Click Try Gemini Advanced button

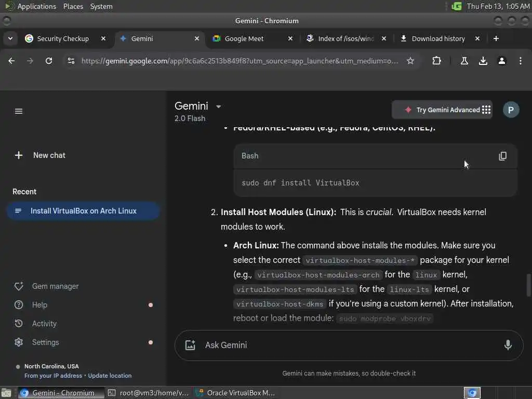point(442,110)
